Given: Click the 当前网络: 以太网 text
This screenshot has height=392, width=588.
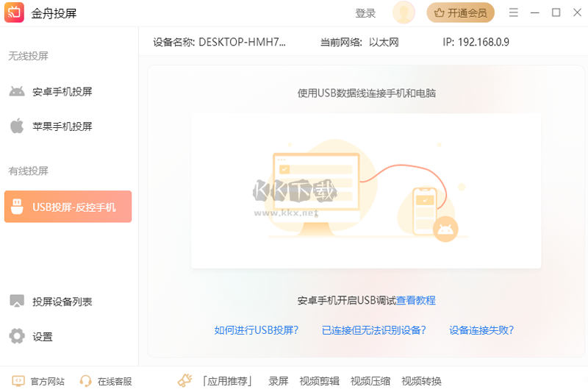Looking at the screenshot, I should pyautogui.click(x=359, y=42).
